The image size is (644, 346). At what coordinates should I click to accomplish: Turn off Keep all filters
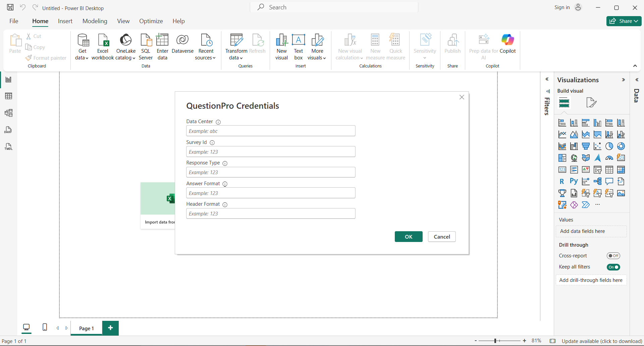pos(613,267)
